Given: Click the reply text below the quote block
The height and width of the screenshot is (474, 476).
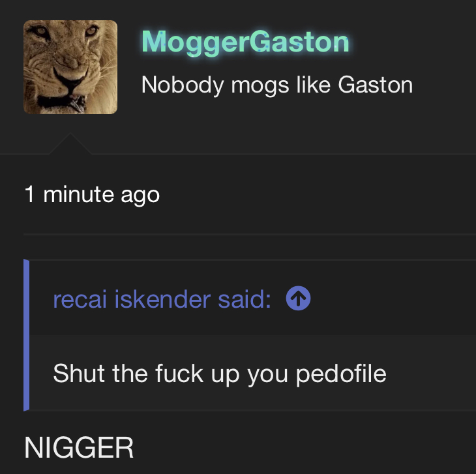Looking at the screenshot, I should point(79,448).
